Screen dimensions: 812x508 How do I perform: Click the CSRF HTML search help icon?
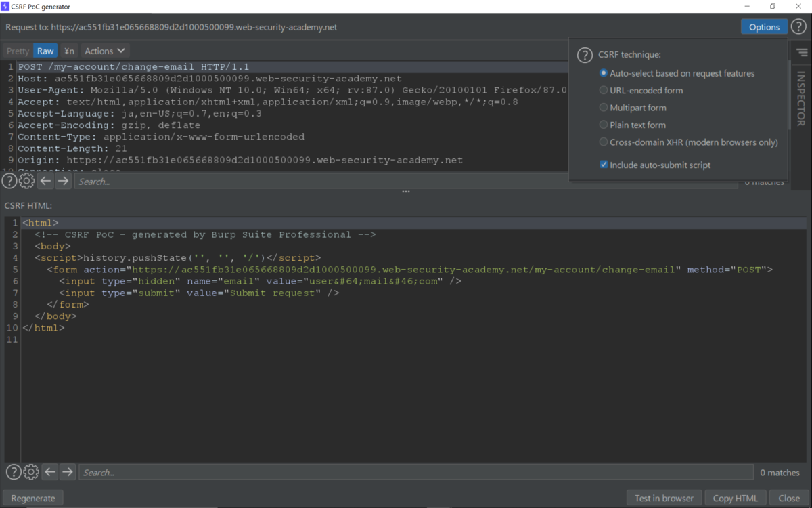(x=14, y=472)
